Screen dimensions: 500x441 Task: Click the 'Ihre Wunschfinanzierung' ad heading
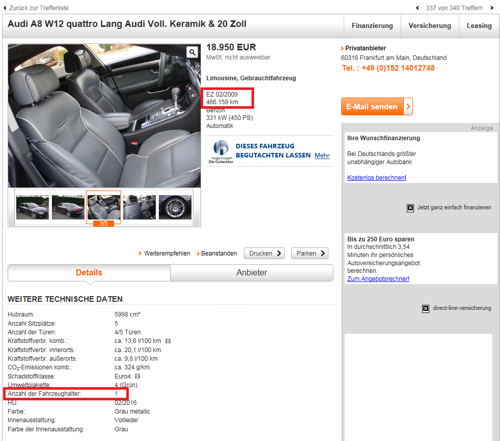384,138
